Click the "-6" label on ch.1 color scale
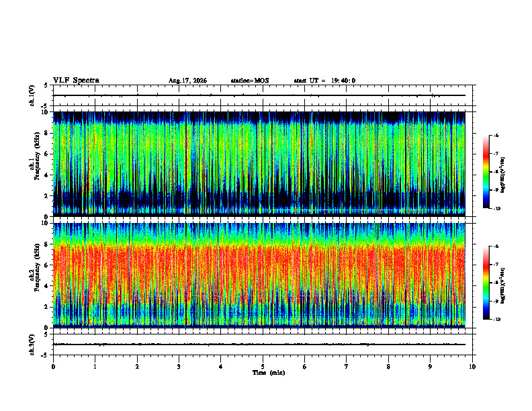Viewport: 532px width, 411px height. click(496, 135)
